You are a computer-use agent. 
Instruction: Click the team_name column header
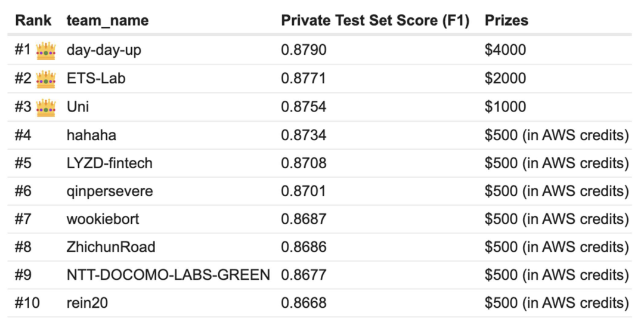click(107, 20)
